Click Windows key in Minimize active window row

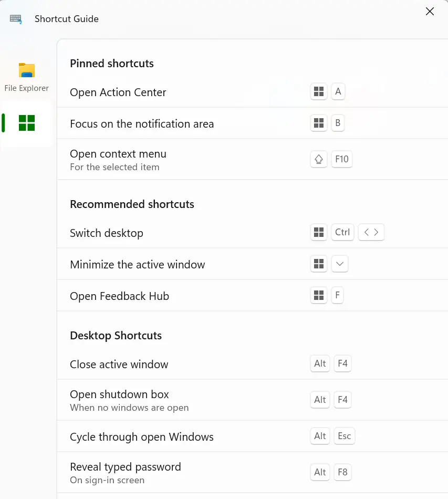[318, 264]
